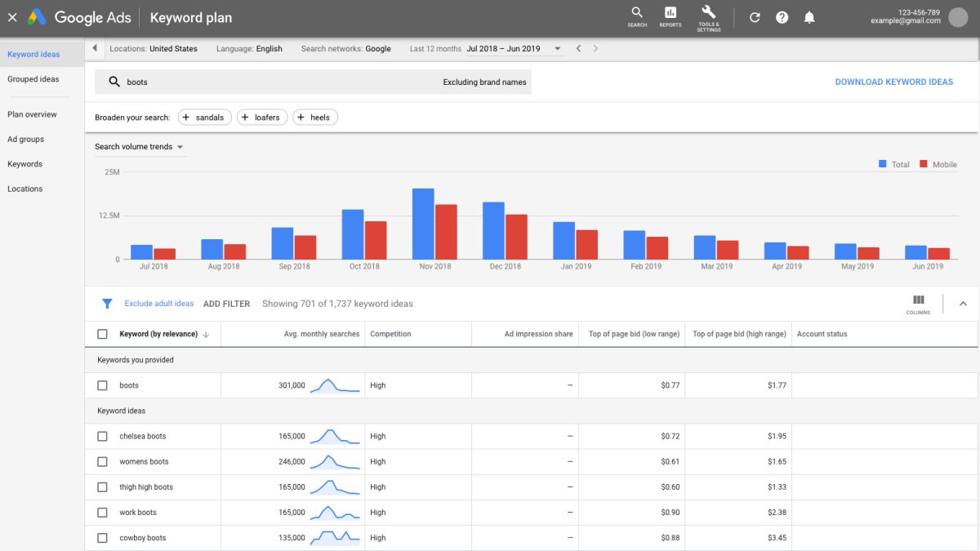Click the Nov 2018 blue total bar
This screenshot has height=551, width=980.
tap(423, 224)
